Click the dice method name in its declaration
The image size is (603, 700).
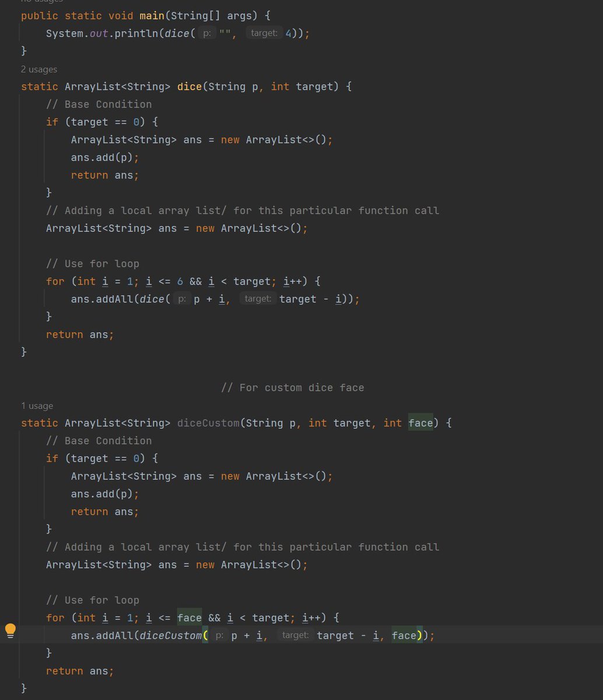coord(189,86)
